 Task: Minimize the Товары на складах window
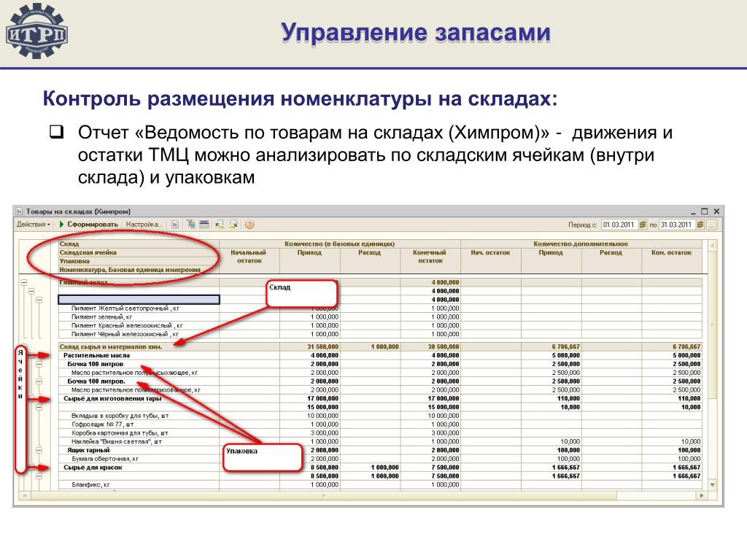pos(693,211)
